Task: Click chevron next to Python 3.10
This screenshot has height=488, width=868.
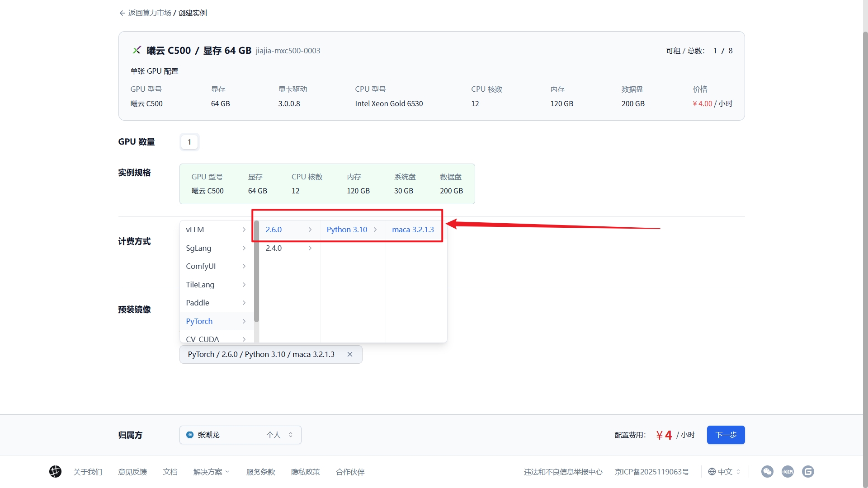Action: 375,230
